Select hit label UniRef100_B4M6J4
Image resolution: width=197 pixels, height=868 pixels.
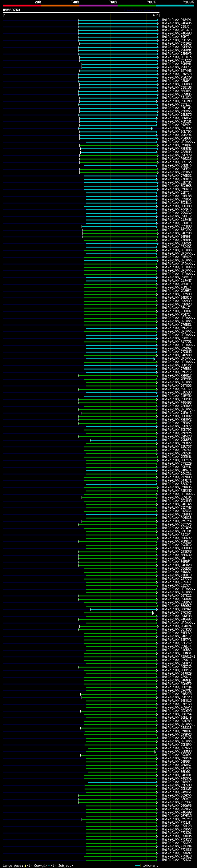(x=176, y=470)
